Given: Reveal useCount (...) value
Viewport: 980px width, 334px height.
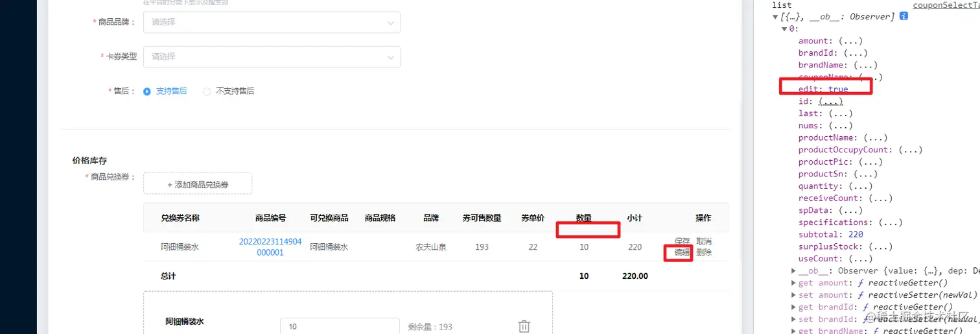Looking at the screenshot, I should tap(859, 259).
